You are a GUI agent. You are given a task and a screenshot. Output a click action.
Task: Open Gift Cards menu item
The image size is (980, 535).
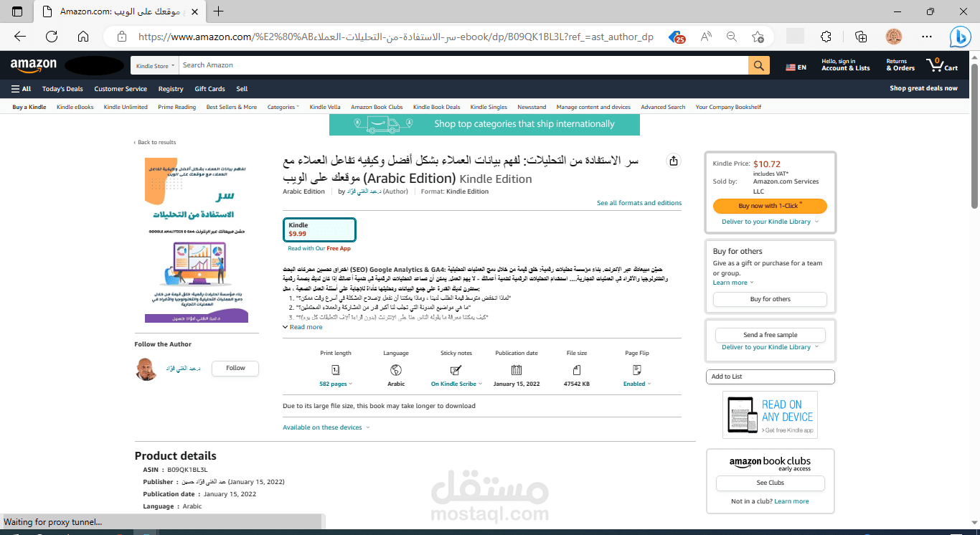(209, 89)
